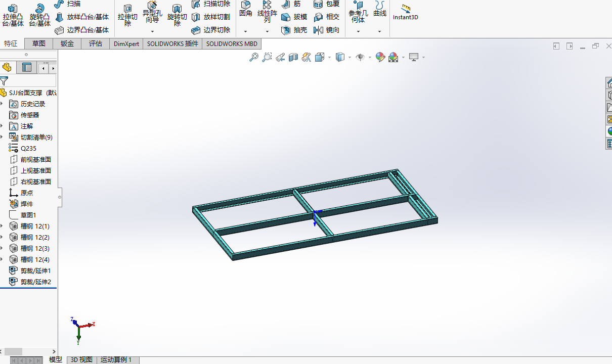Viewport: 612px width, 364px height.
Task: Click the feature tree filter funnel field
Action: tap(28, 81)
